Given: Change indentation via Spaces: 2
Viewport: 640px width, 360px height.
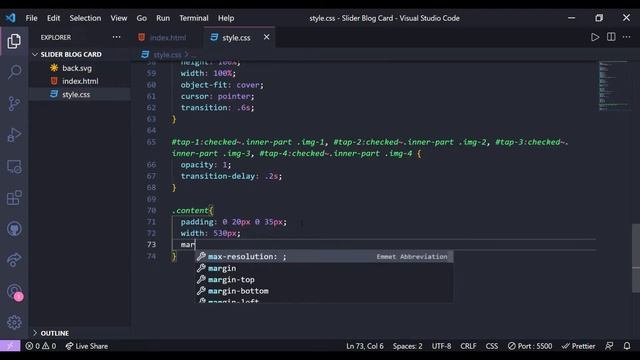Looking at the screenshot, I should pyautogui.click(x=407, y=346).
